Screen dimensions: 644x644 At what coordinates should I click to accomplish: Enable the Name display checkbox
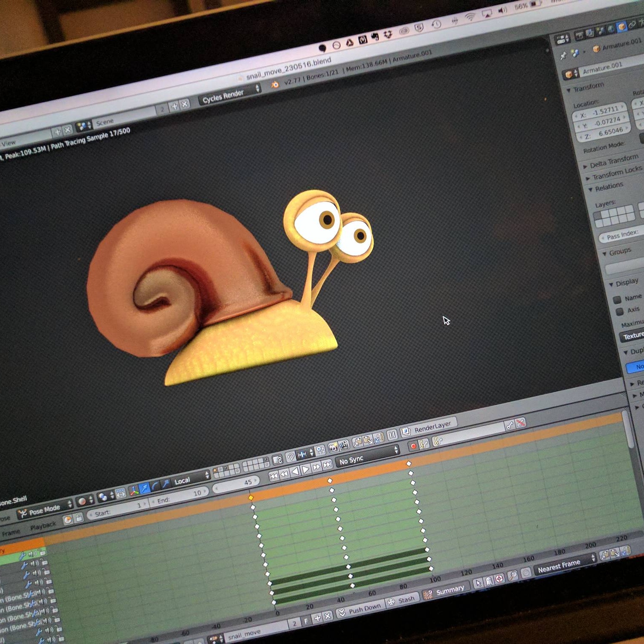(618, 300)
